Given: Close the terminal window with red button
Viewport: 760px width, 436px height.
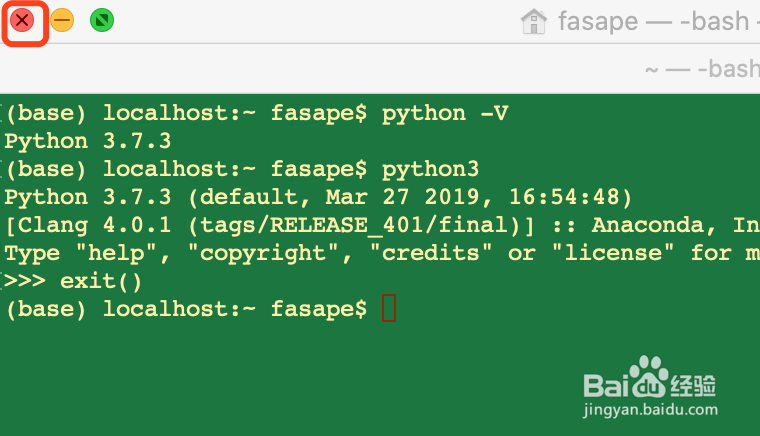Looking at the screenshot, I should [22, 20].
